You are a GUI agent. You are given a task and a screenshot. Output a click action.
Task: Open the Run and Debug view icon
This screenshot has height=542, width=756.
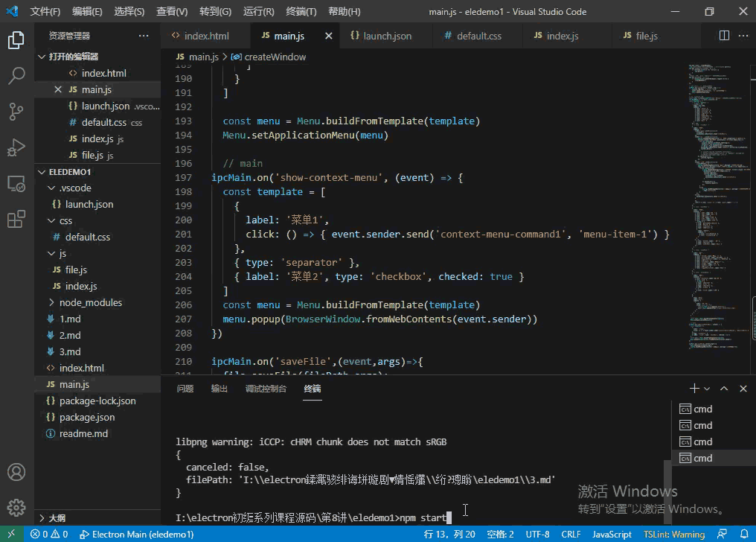[x=16, y=147]
